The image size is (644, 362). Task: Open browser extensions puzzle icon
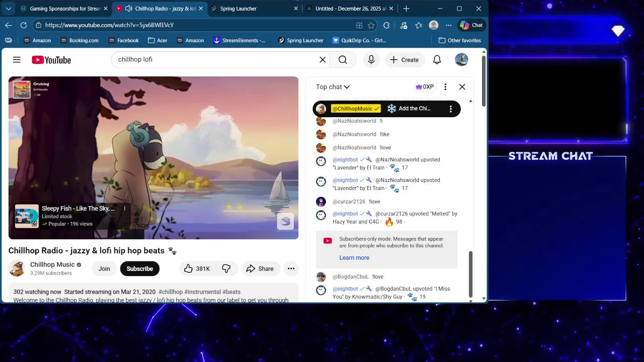pos(386,25)
